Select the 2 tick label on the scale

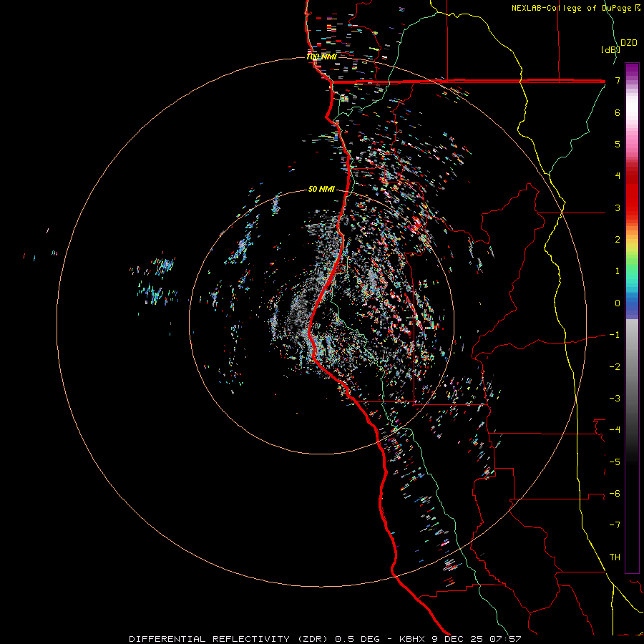(x=618, y=240)
